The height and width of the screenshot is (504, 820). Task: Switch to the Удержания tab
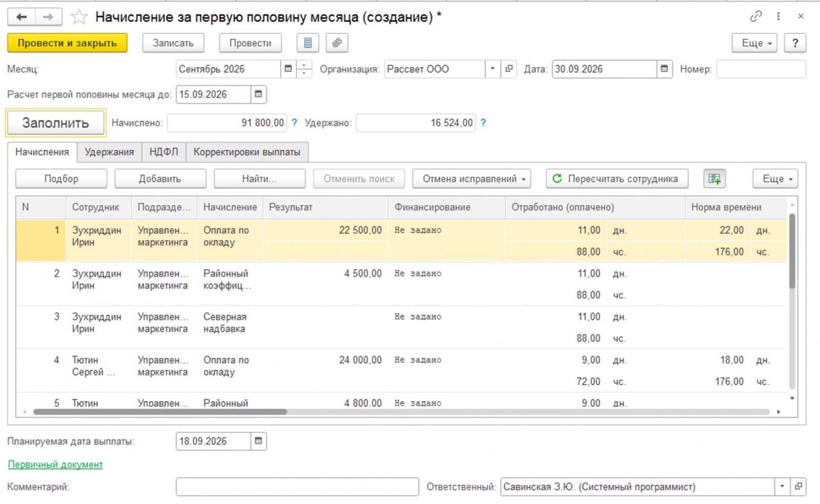pos(109,152)
